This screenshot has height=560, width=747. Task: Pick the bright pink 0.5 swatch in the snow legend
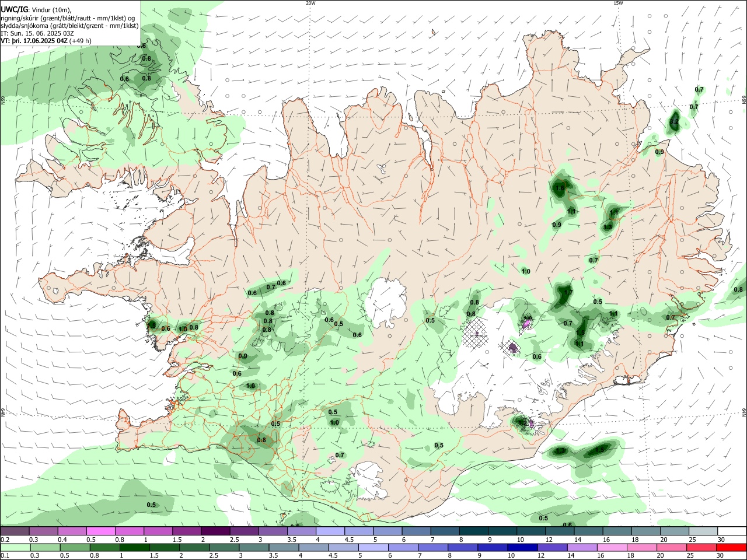100,531
